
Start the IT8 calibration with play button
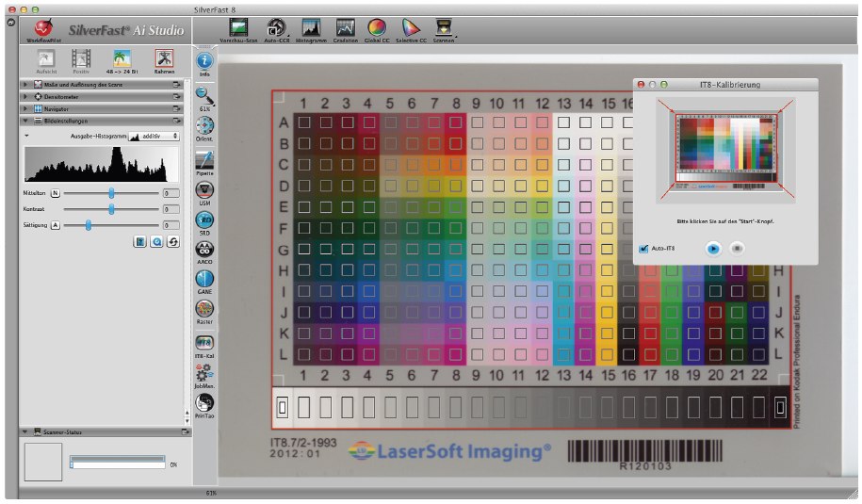(713, 249)
